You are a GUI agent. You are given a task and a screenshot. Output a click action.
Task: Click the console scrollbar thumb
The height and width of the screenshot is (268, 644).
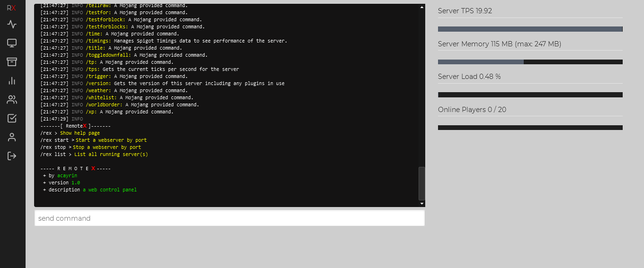(422, 183)
